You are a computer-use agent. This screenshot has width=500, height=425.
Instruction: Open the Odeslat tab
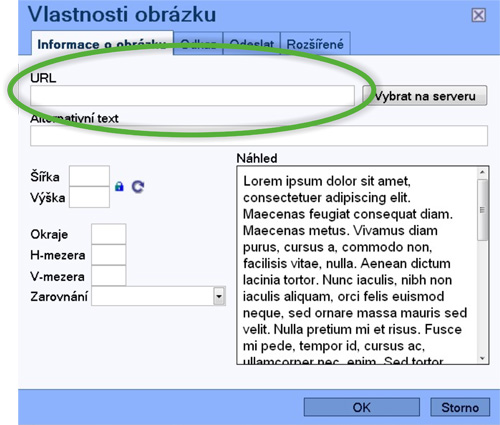(x=252, y=43)
